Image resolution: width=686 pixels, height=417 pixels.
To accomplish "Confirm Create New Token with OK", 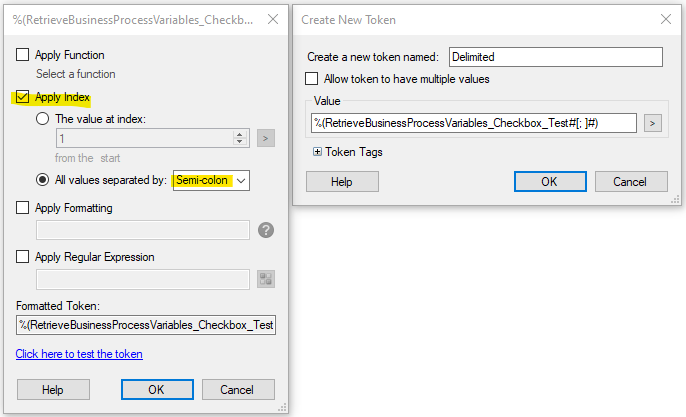I will click(x=550, y=182).
